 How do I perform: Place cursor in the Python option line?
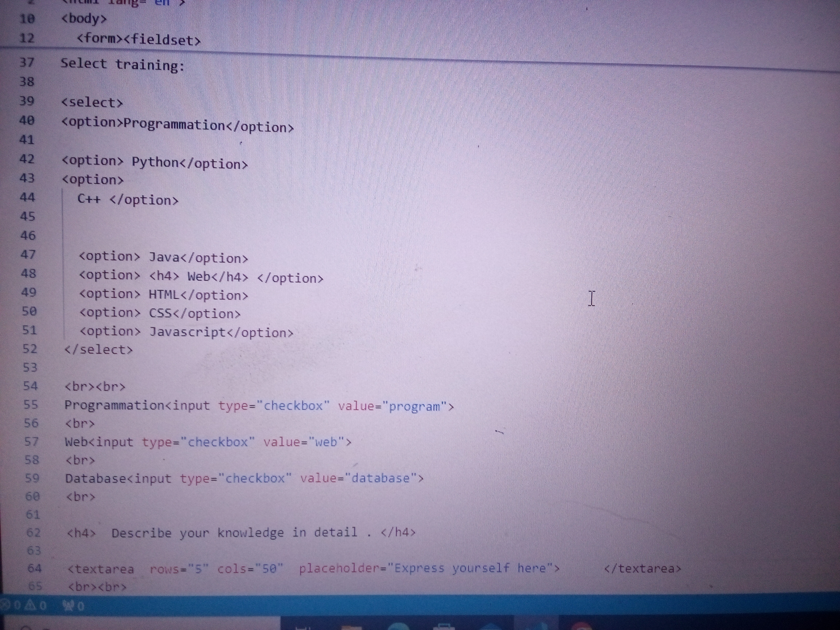pos(155,163)
